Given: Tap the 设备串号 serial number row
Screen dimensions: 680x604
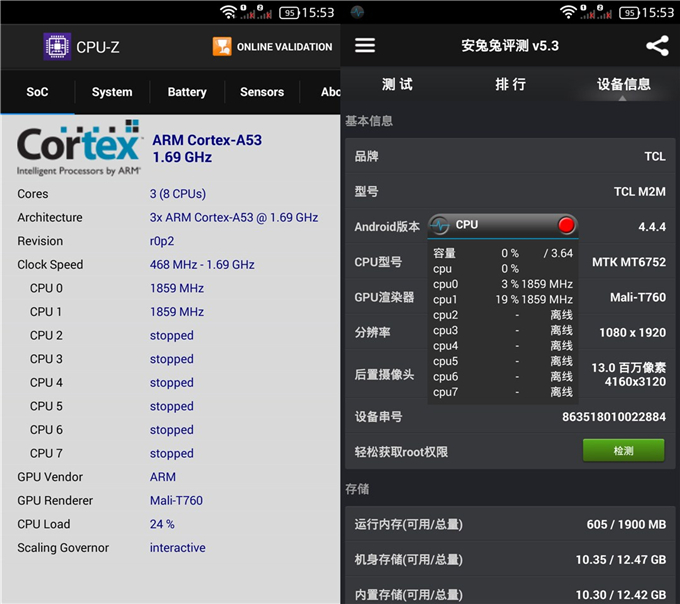Looking at the screenshot, I should tap(510, 416).
